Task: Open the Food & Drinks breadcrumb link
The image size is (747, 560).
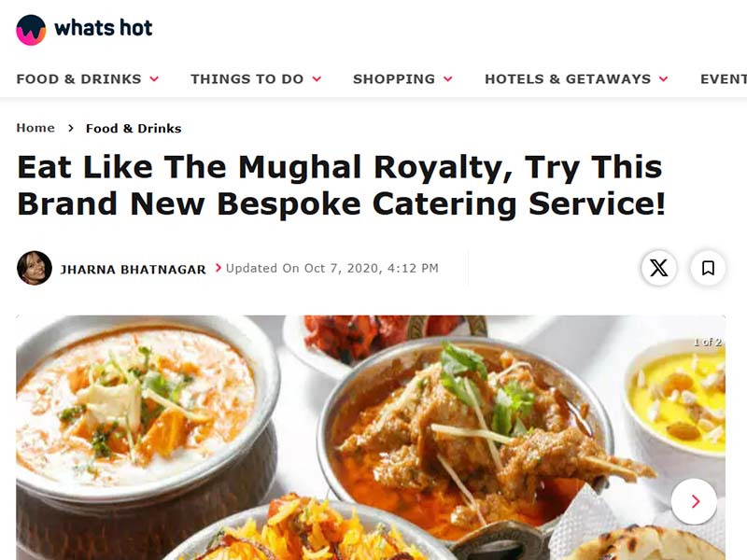Action: click(134, 129)
